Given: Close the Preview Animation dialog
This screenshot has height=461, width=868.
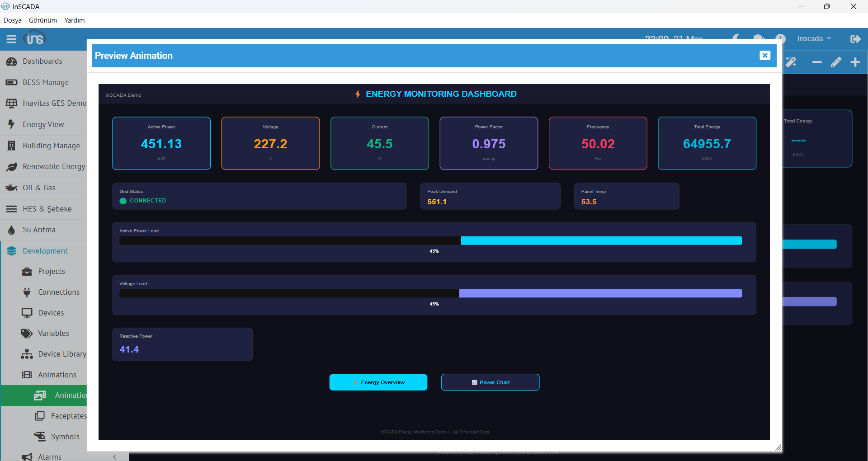Looking at the screenshot, I should (764, 55).
